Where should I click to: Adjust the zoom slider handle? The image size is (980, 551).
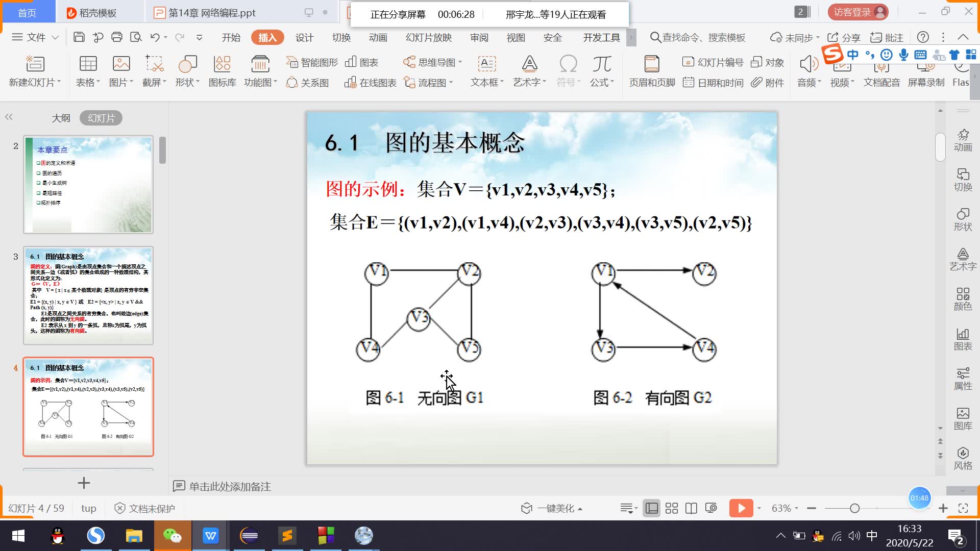click(x=854, y=508)
